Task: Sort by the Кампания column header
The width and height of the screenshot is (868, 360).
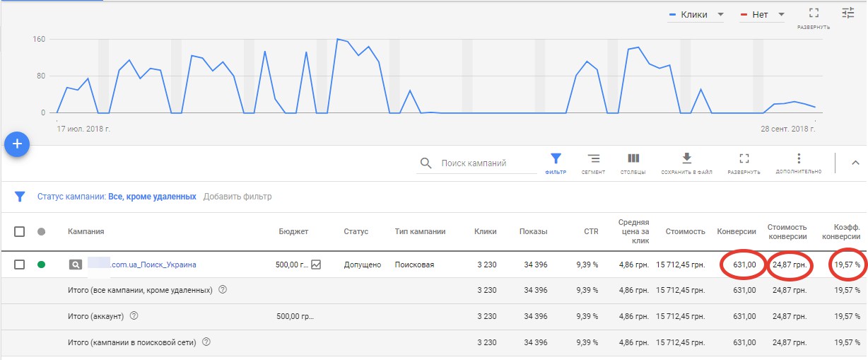Action: pos(86,231)
